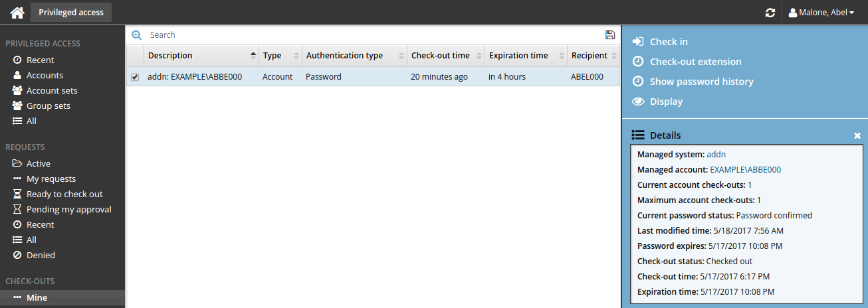Open Pending my approval requests

[68, 209]
